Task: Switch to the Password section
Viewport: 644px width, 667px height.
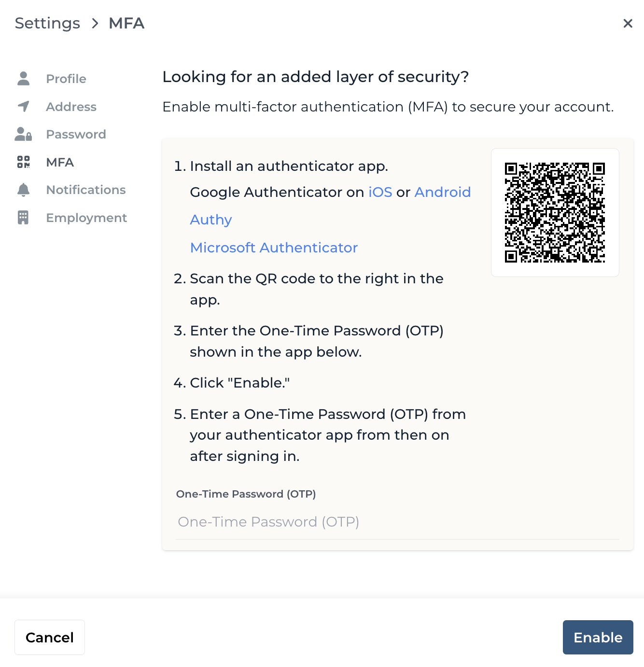Action: 76,134
